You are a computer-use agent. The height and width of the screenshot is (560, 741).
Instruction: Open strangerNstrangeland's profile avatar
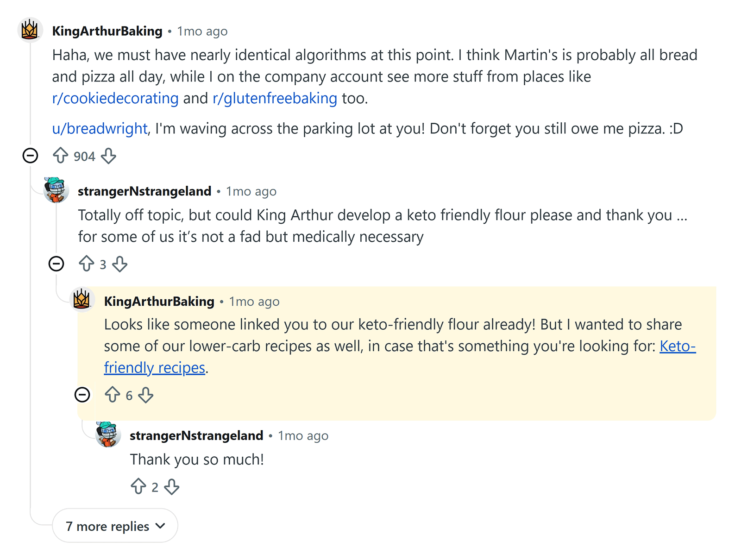[x=56, y=190]
